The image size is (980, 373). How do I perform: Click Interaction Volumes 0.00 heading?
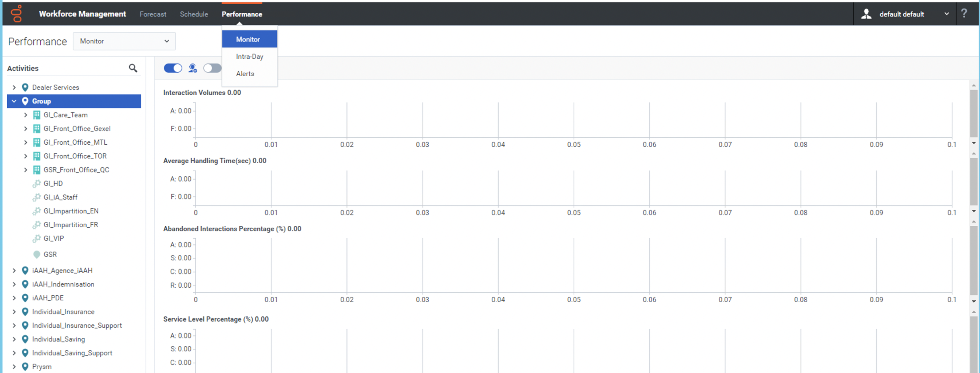coord(202,92)
